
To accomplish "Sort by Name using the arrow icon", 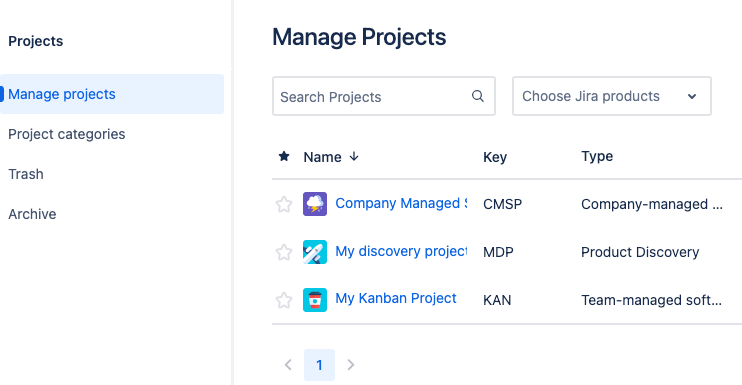I will (354, 157).
